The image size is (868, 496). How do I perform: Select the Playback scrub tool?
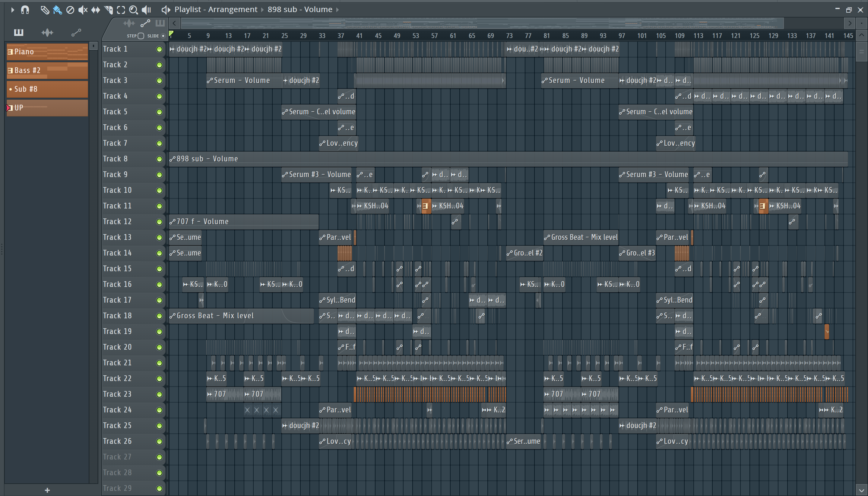pyautogui.click(x=147, y=10)
